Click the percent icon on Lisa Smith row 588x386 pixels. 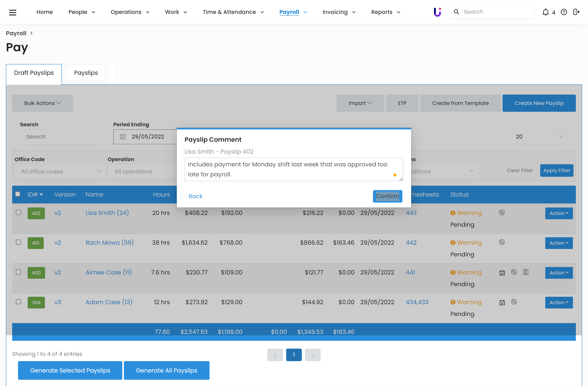(502, 213)
